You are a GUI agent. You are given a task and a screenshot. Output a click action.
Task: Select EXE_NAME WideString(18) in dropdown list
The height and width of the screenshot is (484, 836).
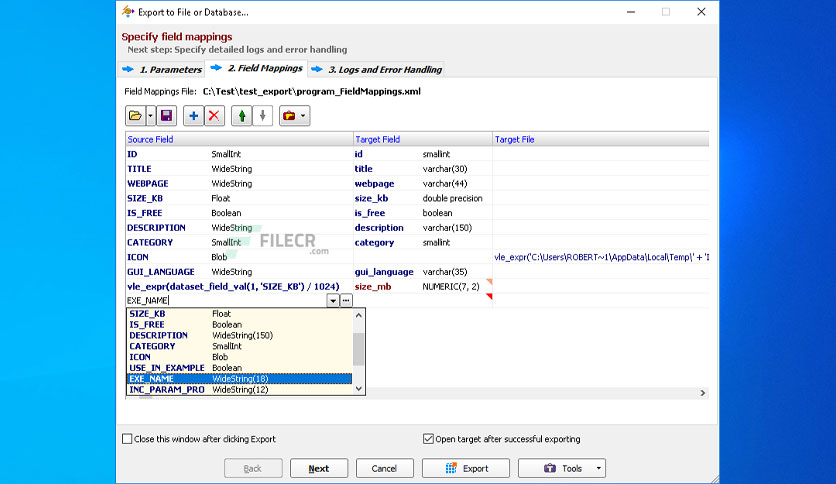(x=239, y=379)
